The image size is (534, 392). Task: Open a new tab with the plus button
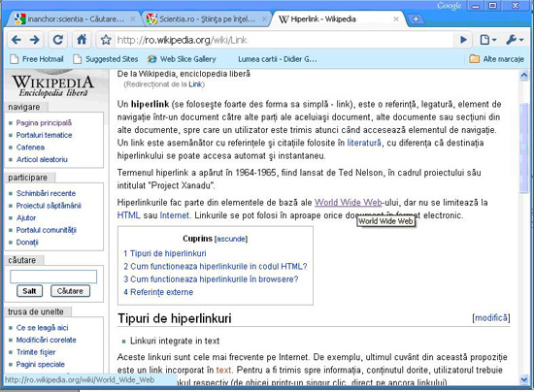coord(416,19)
